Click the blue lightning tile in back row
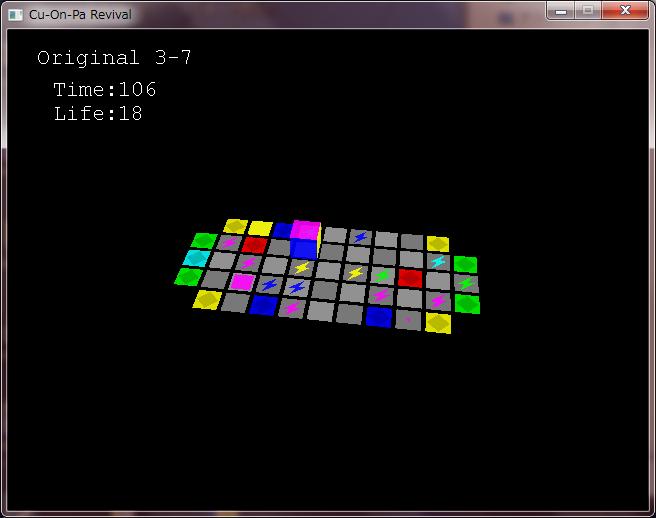 pyautogui.click(x=359, y=237)
